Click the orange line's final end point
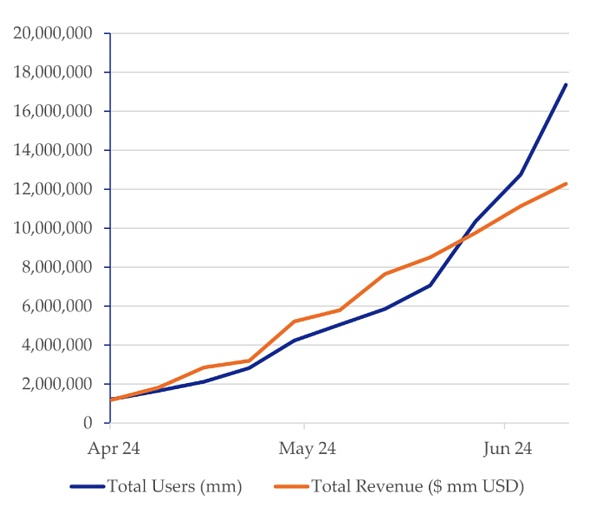600x513 pixels. (x=566, y=184)
